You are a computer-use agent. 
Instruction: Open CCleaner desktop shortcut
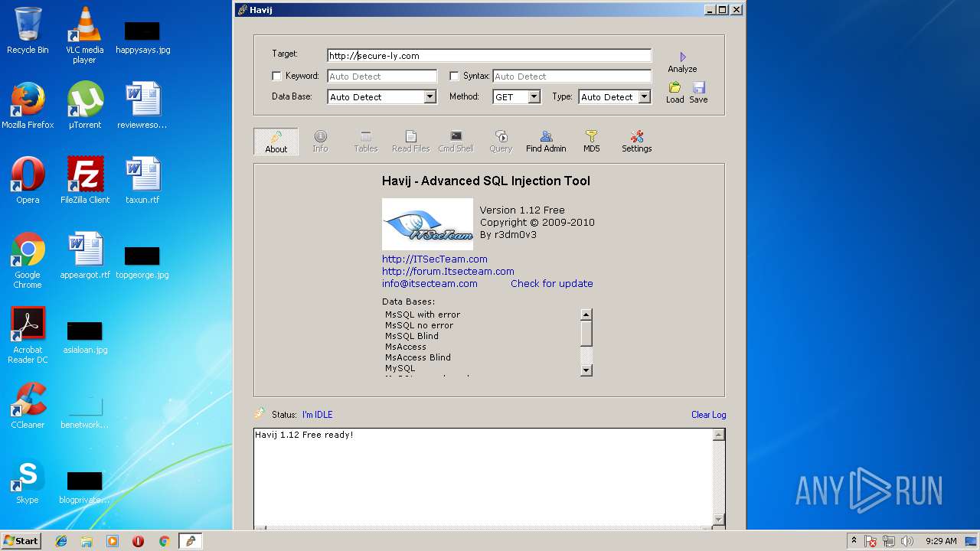[28, 406]
